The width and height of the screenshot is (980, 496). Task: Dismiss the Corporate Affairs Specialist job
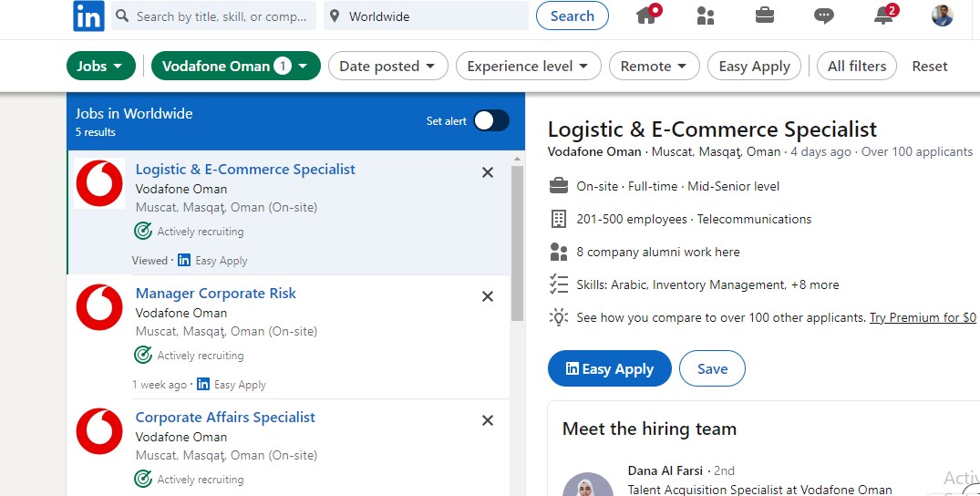pos(488,420)
